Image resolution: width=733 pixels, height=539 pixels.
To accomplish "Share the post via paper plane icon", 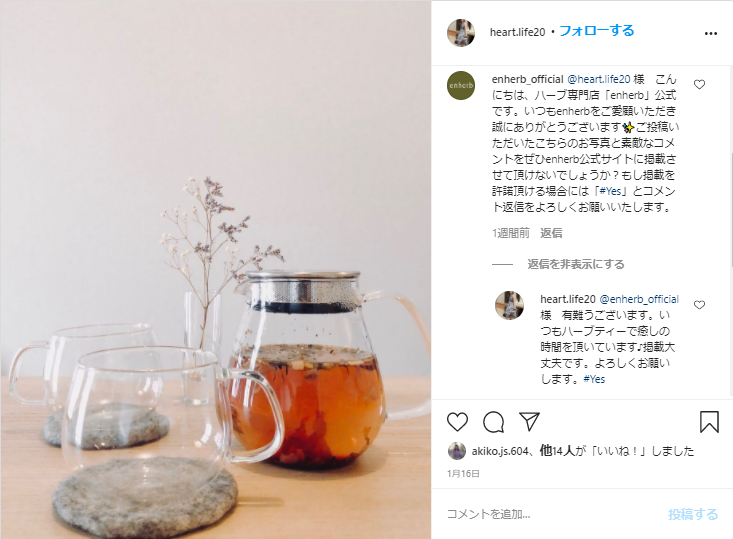I will (x=529, y=421).
